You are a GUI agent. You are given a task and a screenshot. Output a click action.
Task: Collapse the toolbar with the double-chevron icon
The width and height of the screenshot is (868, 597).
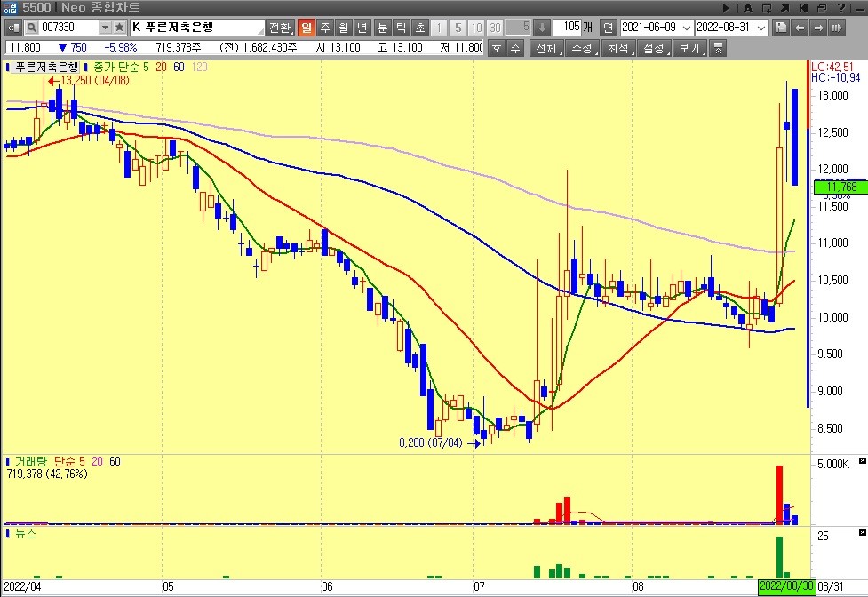click(718, 48)
